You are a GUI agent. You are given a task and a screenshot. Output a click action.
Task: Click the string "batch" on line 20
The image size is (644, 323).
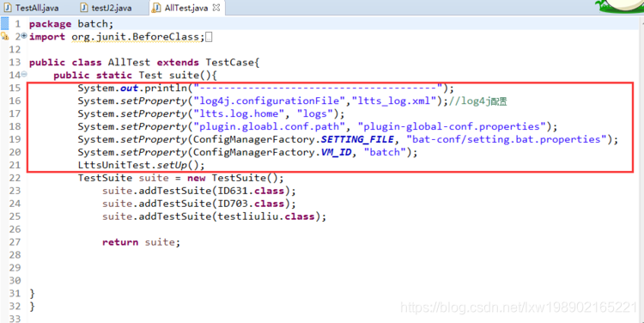pos(385,152)
